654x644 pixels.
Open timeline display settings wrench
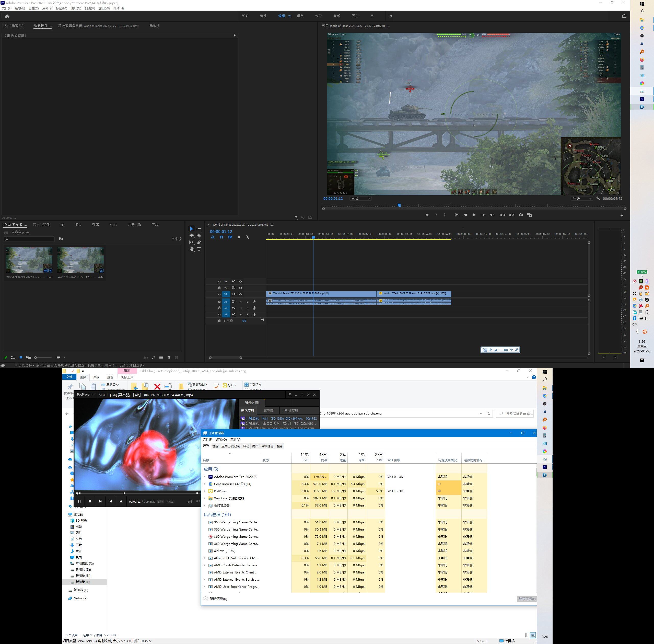[x=248, y=237]
